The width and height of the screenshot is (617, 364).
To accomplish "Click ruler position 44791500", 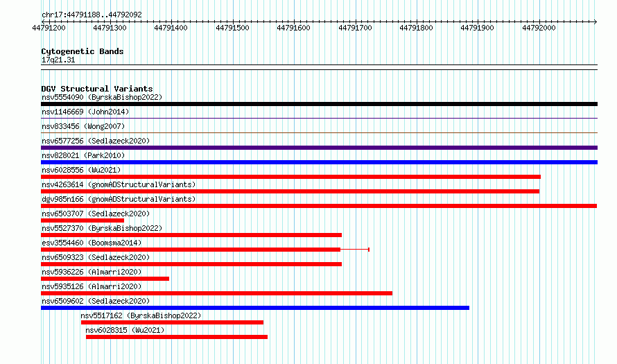I will 232,28.
